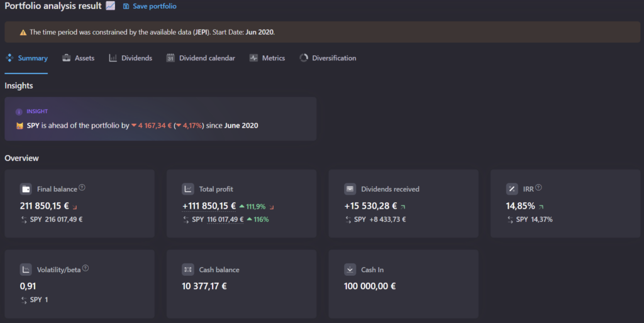The width and height of the screenshot is (644, 323).
Task: Click the SPY benchmark value 216 017,49 €
Action: pos(64,219)
